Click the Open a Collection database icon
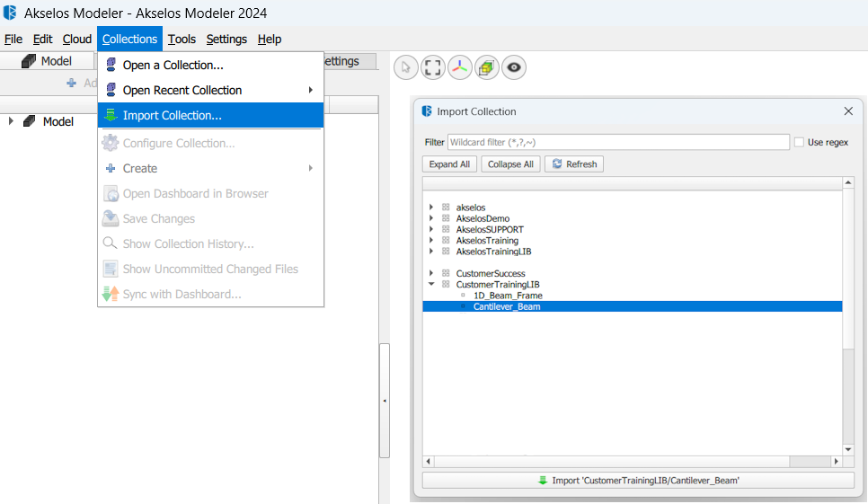 click(x=111, y=65)
